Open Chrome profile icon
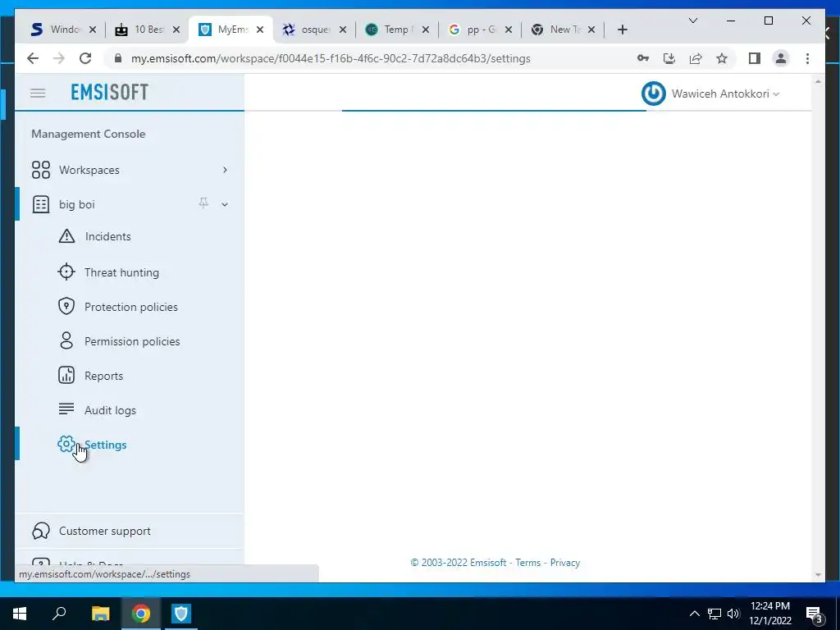Image resolution: width=840 pixels, height=630 pixels. tap(781, 58)
